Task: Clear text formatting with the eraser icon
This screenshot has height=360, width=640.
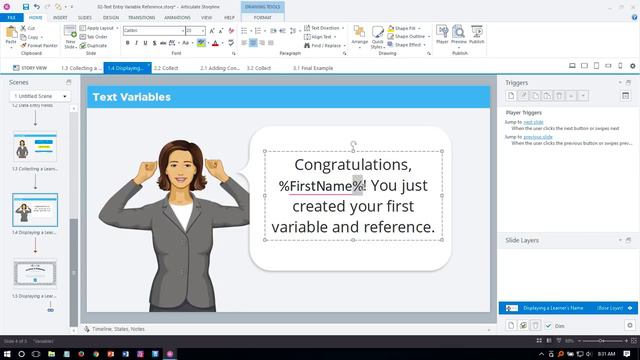Action: coord(231,31)
